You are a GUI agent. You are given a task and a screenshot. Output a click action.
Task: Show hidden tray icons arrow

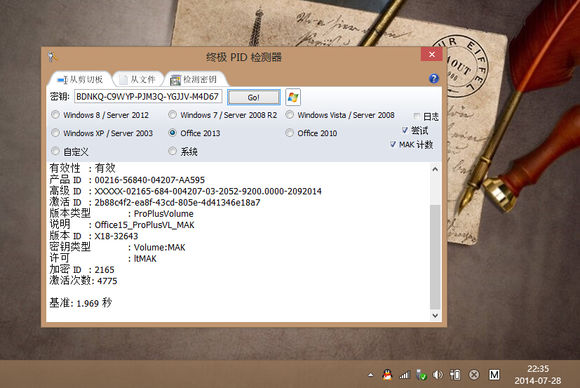(x=371, y=375)
